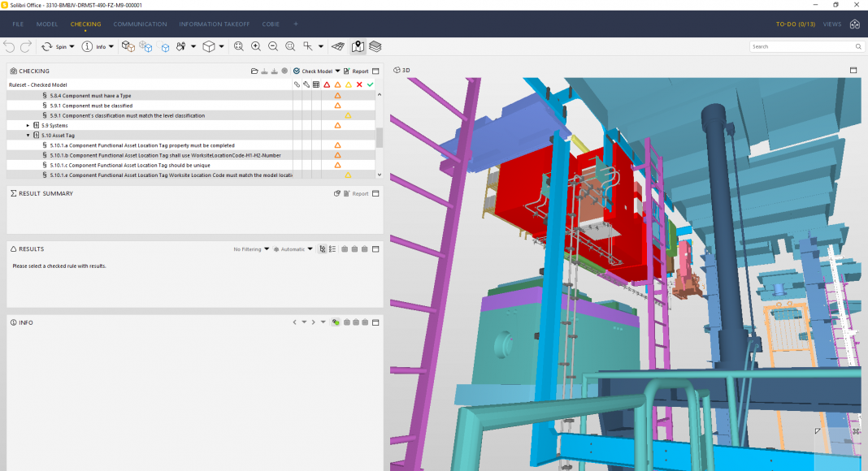Collapse the 5.10 Asset Tag ruleset
Viewport: 868px width, 471px height.
[28, 136]
